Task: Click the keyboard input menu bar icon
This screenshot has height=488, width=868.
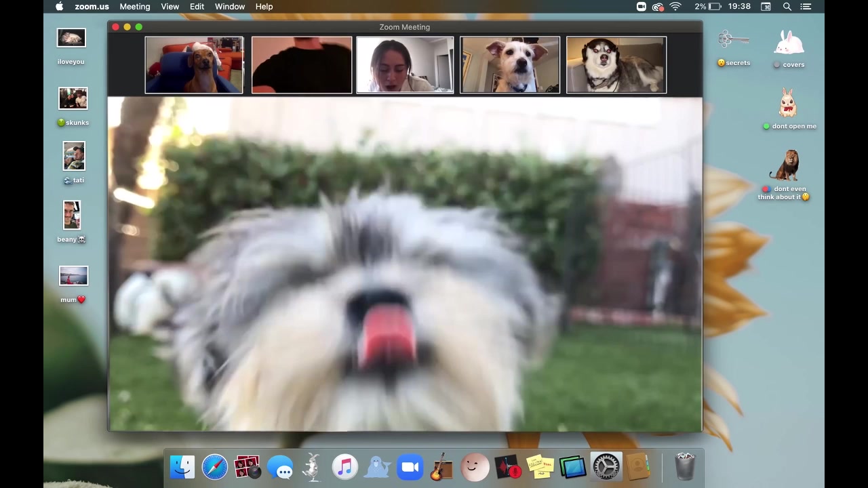Action: pos(766,7)
